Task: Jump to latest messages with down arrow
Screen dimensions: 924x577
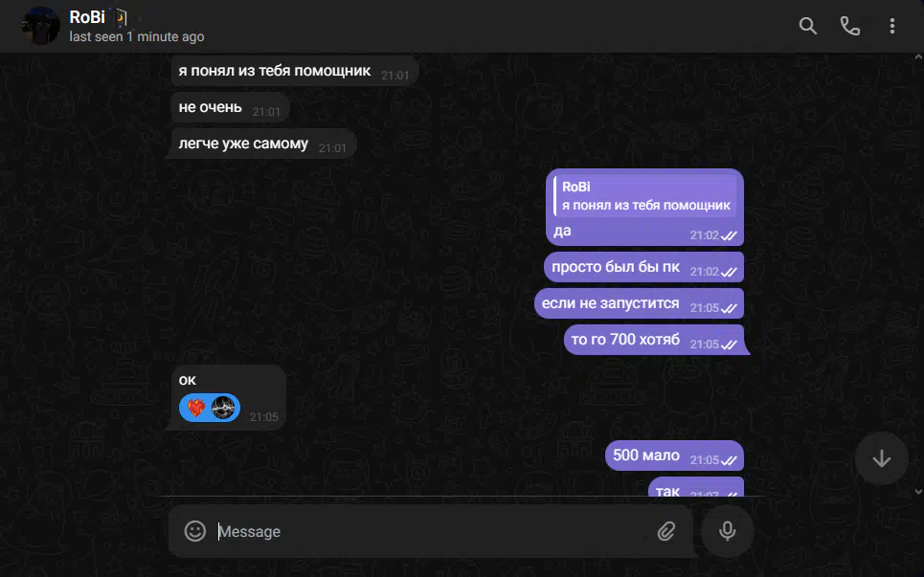Action: tap(882, 458)
